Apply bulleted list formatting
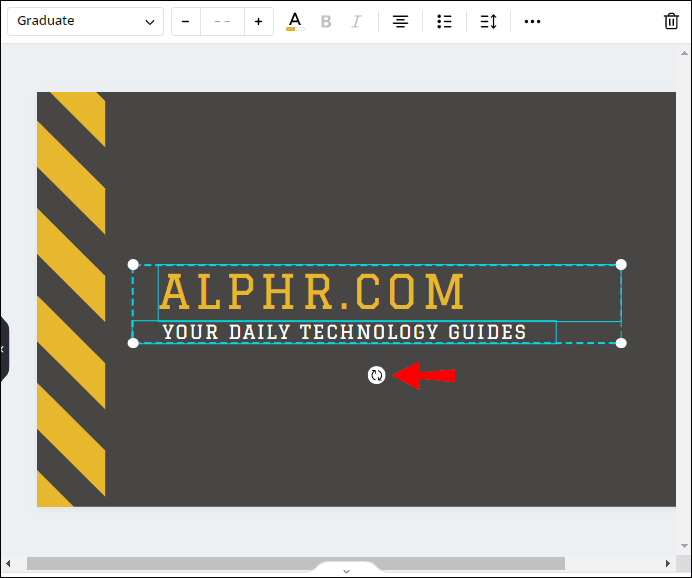692x578 pixels. click(445, 21)
